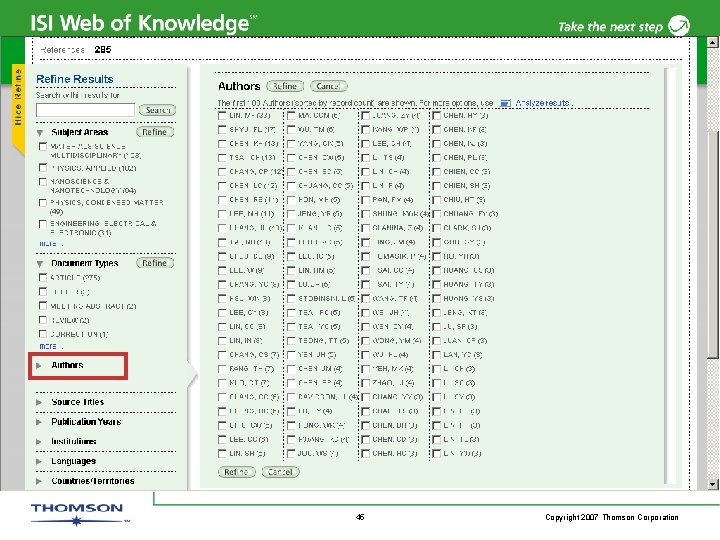Click the Thomson logo in the footer
720x540 pixels.
tap(77, 513)
